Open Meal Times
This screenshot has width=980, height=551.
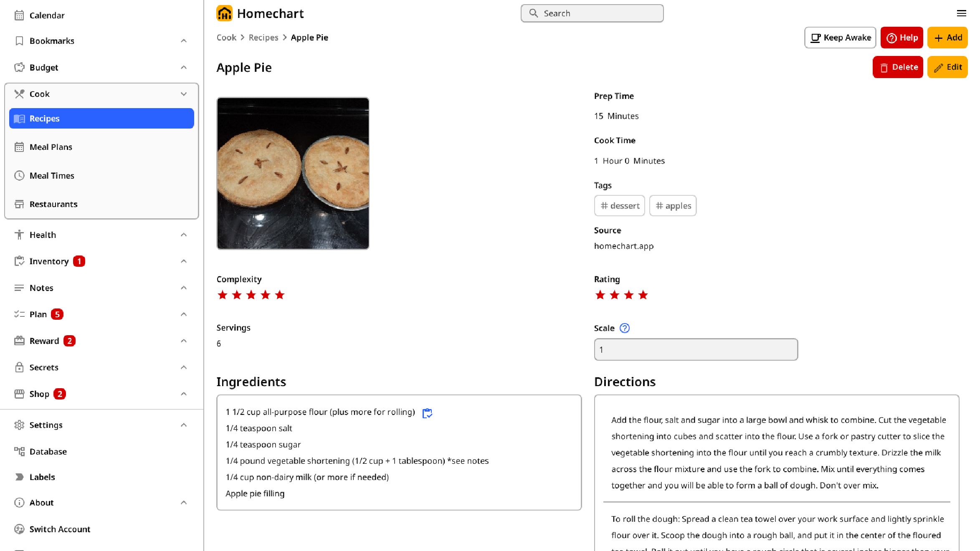coord(52,175)
